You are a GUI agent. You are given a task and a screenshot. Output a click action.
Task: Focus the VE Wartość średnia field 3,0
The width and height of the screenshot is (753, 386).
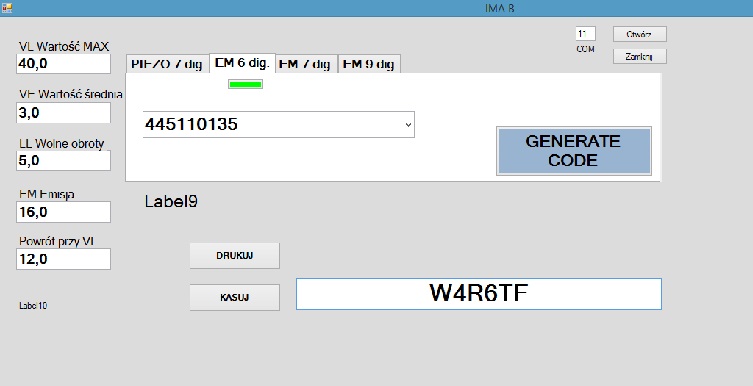pyautogui.click(x=63, y=113)
